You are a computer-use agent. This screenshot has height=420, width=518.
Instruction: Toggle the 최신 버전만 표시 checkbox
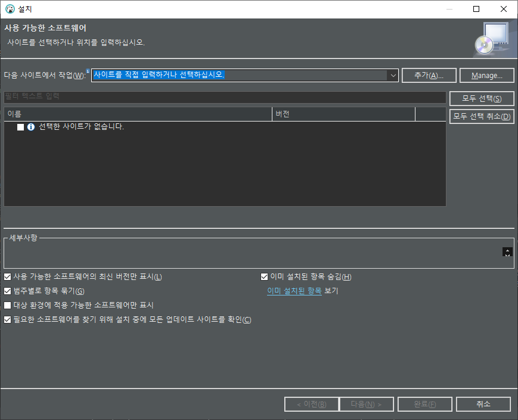(x=7, y=276)
